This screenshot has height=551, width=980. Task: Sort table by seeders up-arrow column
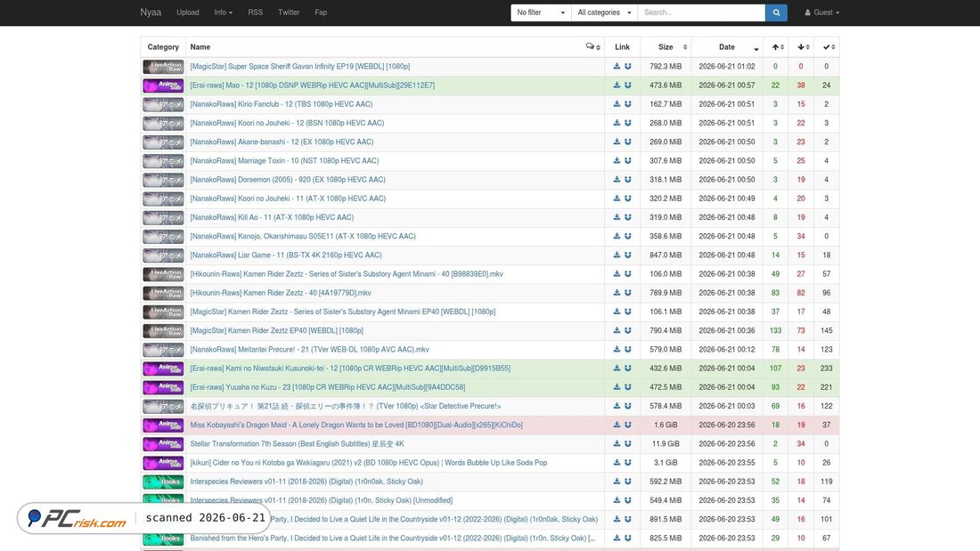pos(776,47)
